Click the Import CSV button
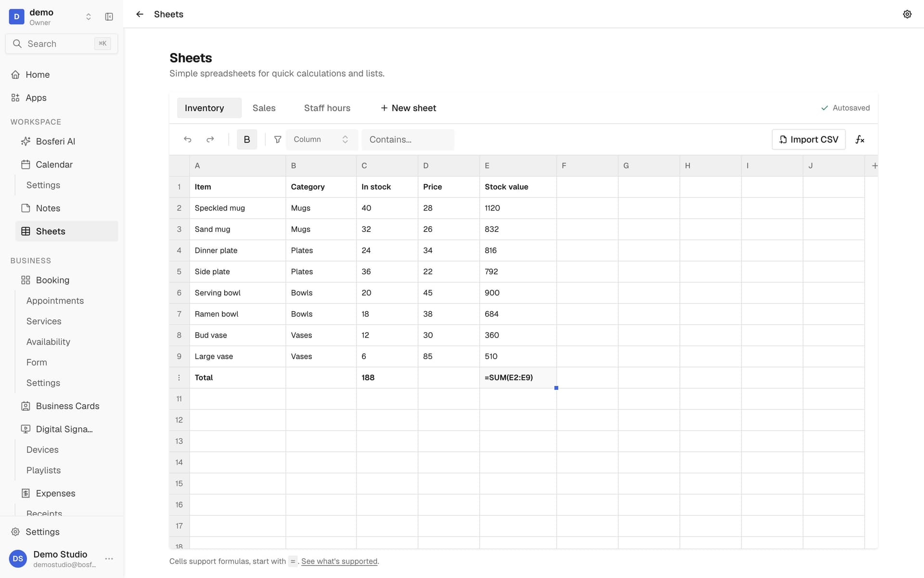This screenshot has width=924, height=578. click(x=808, y=140)
